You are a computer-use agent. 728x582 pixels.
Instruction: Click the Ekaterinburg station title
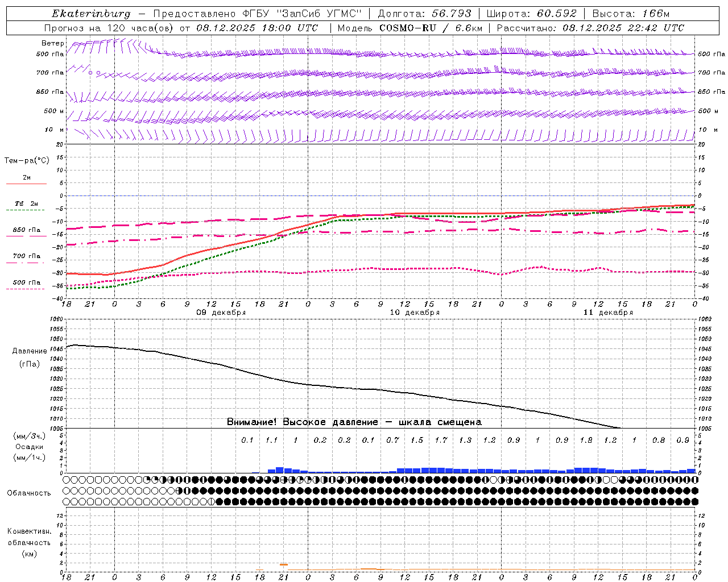coord(91,14)
